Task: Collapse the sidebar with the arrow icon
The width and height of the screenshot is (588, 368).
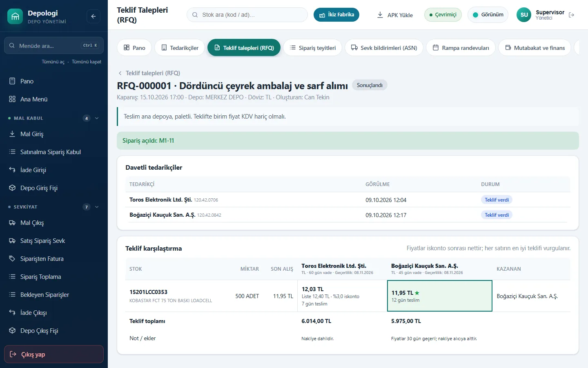Action: (x=93, y=16)
